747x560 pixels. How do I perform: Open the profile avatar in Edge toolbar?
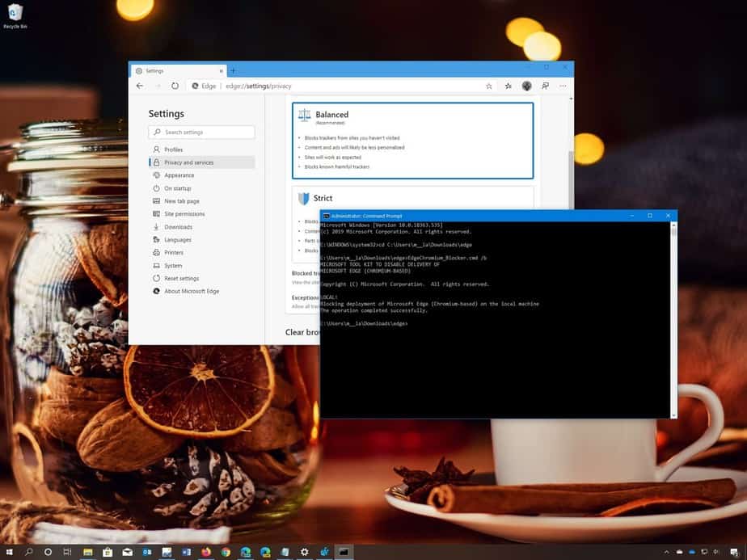tap(526, 86)
